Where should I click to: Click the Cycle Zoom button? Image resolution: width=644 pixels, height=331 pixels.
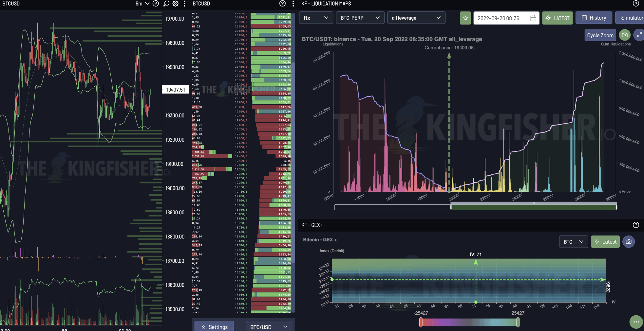600,35
